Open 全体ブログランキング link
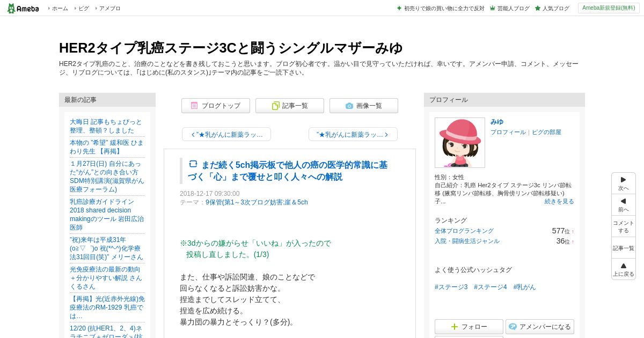The height and width of the screenshot is (338, 644). [464, 231]
